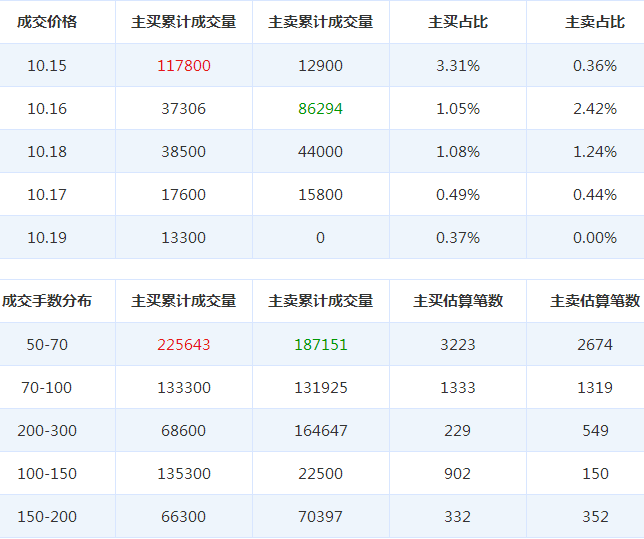Image resolution: width=644 pixels, height=539 pixels.
Task: Select the red value 117800
Action: point(184,66)
